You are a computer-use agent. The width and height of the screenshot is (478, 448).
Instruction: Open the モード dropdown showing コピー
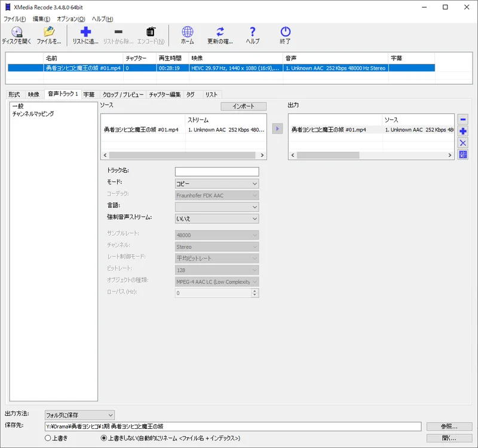[216, 183]
